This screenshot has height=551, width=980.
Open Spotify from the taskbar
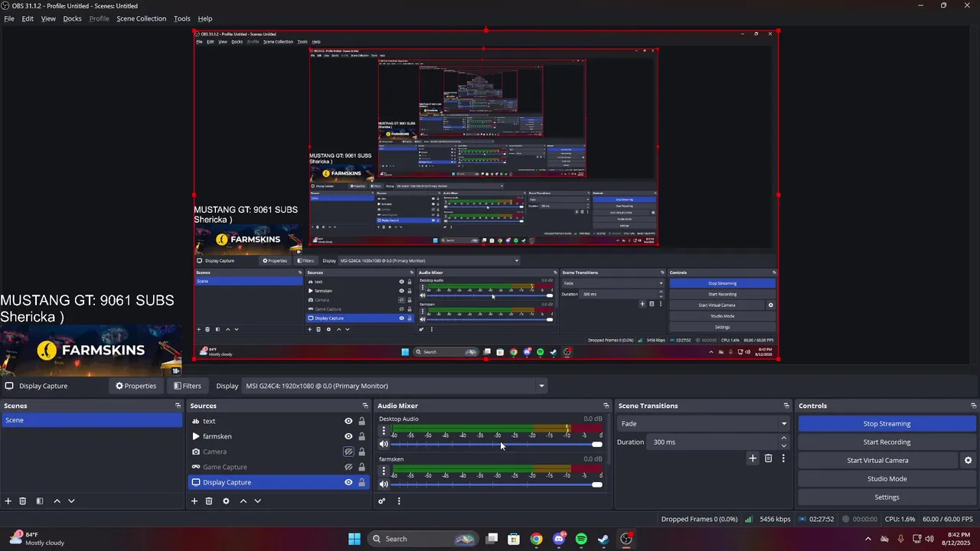[581, 539]
